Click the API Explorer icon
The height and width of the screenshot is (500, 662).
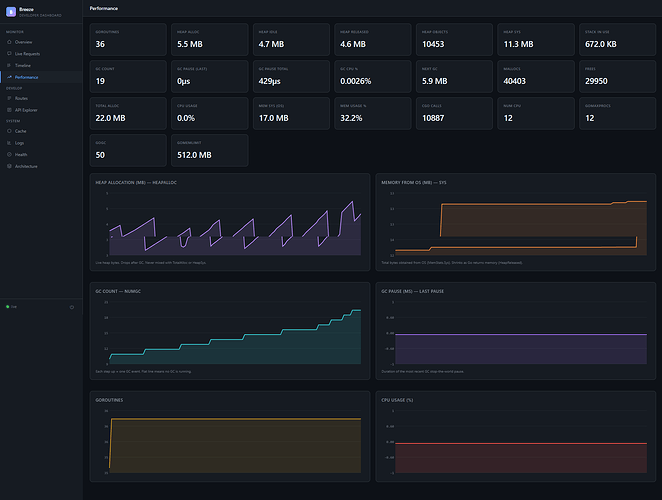(9, 110)
